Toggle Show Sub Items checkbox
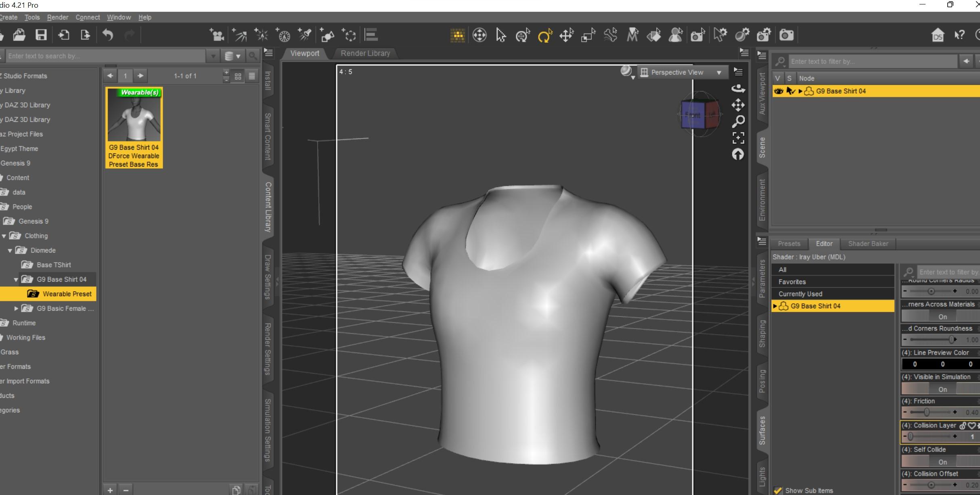 [778, 491]
